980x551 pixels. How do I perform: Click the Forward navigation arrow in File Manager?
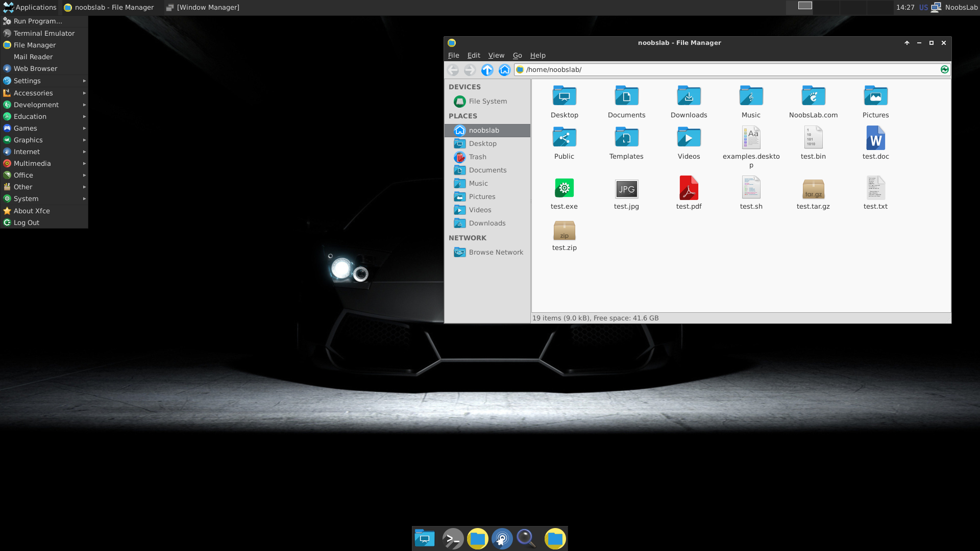[x=470, y=70]
